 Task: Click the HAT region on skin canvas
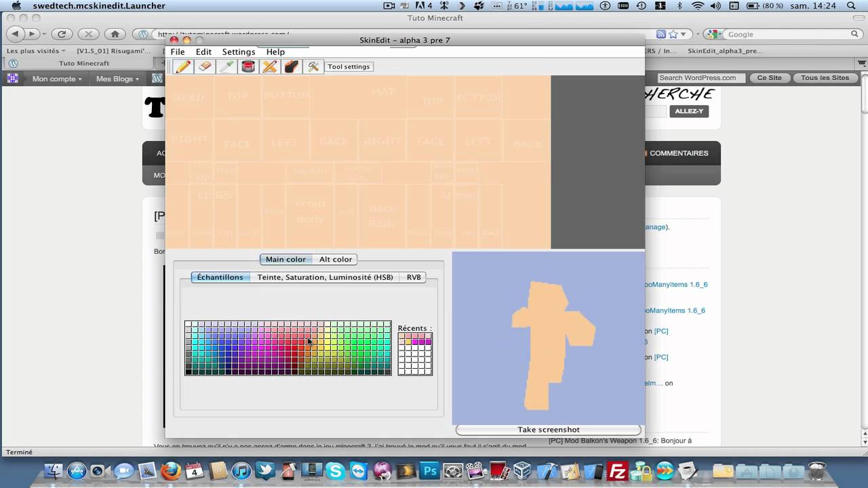pyautogui.click(x=383, y=91)
